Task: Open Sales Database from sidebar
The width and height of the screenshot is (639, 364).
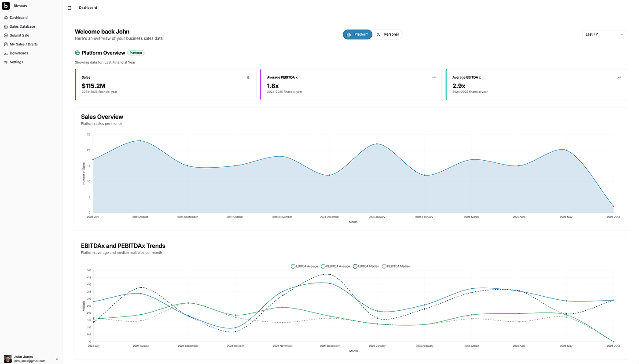Action: (x=22, y=26)
